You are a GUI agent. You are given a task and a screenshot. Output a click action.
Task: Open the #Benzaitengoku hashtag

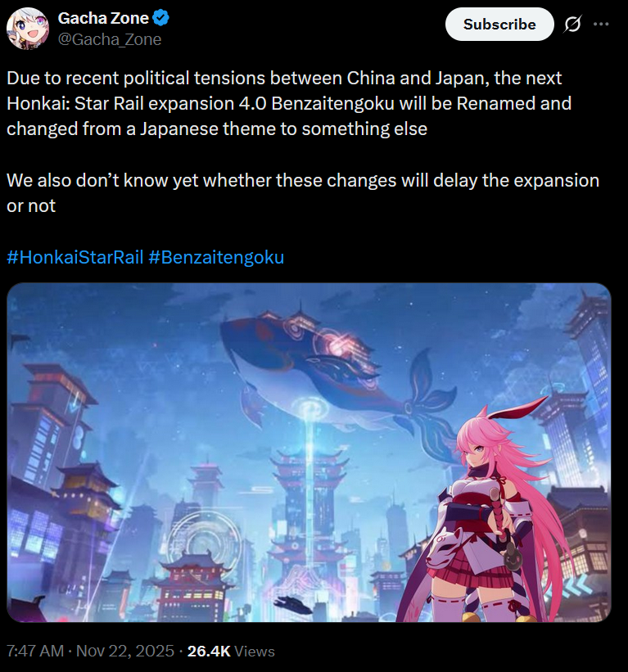[x=216, y=257]
